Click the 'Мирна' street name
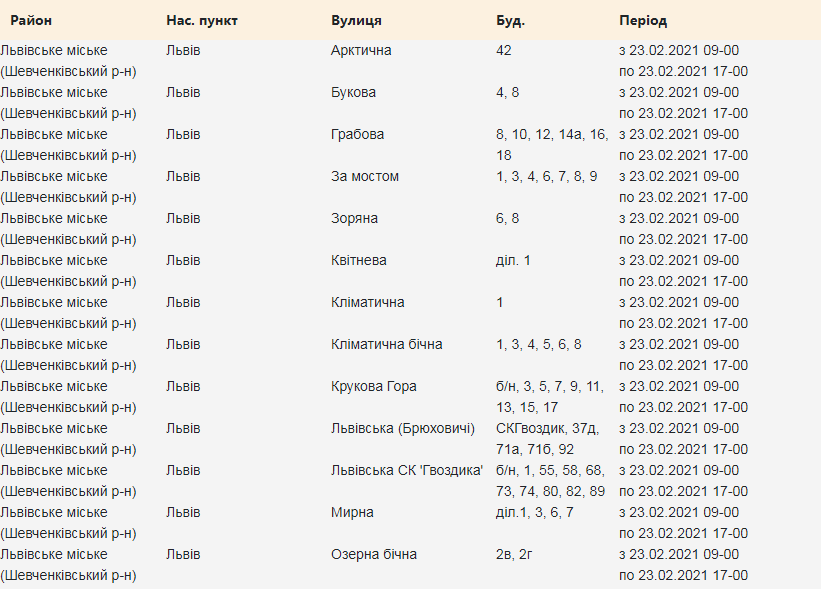Image resolution: width=821 pixels, height=589 pixels. click(x=352, y=512)
